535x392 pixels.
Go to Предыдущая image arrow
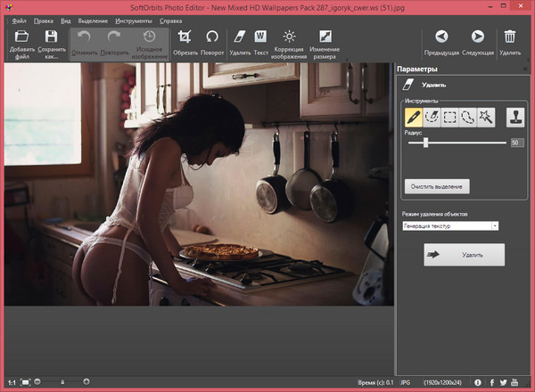440,37
